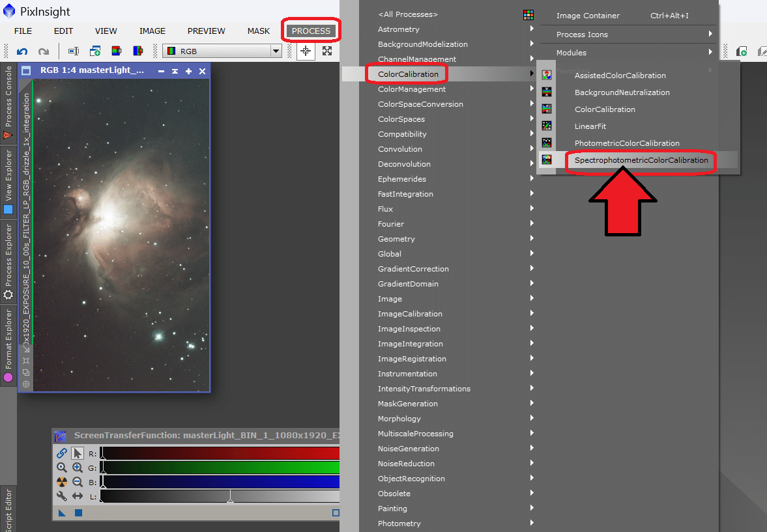Open the View Explorer side tab
Image resolution: width=767 pixels, height=532 pixels.
(x=8, y=182)
